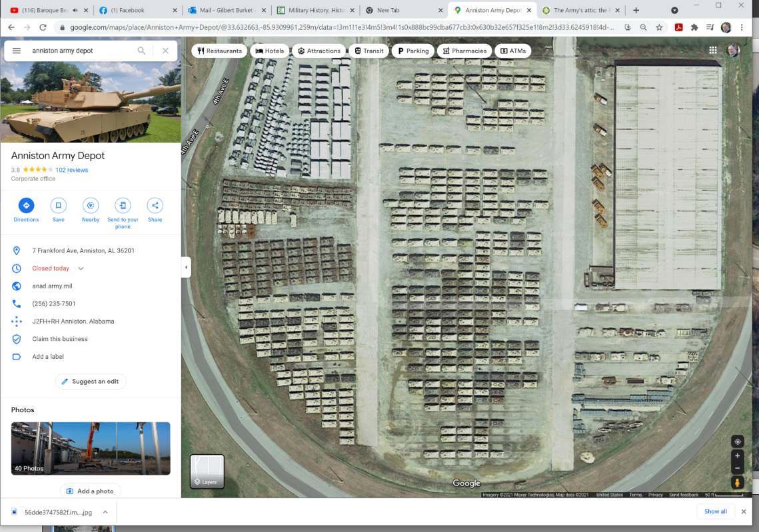
Task: Click the search magnifier icon in Maps
Action: (141, 51)
